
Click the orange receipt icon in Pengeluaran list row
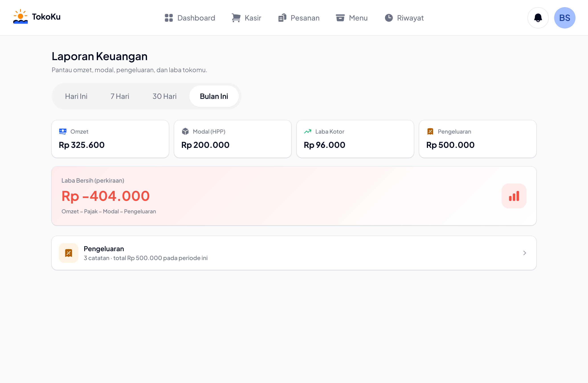69,253
